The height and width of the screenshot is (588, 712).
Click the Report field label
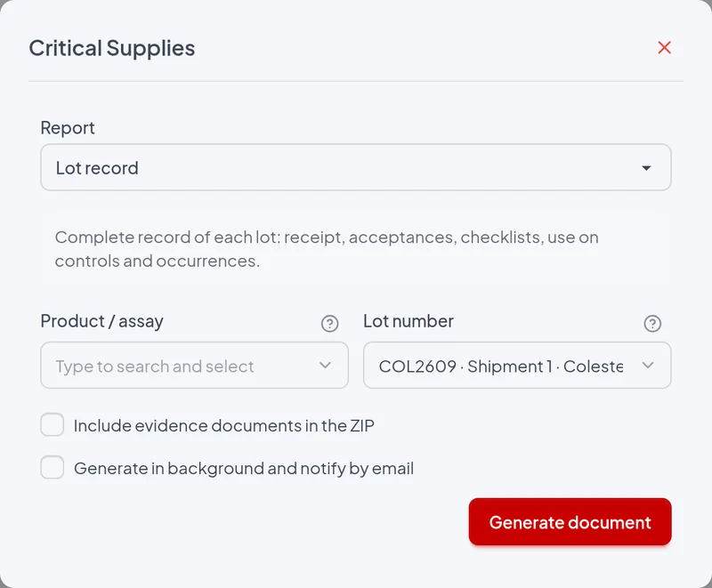tap(68, 128)
